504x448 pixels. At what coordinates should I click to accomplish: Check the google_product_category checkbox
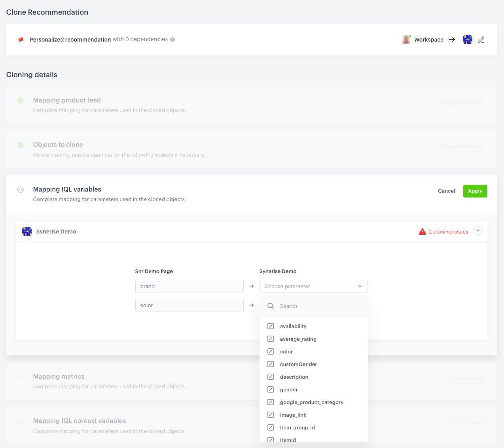(271, 402)
